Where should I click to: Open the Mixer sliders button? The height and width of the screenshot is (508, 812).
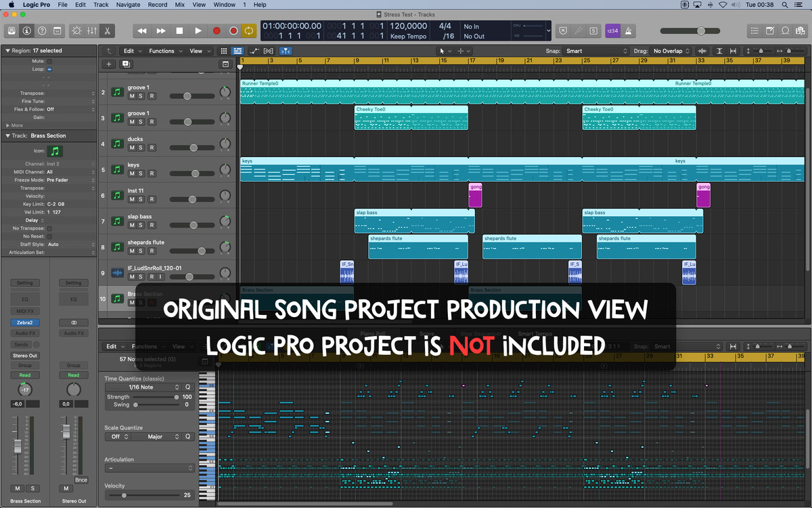pos(91,30)
